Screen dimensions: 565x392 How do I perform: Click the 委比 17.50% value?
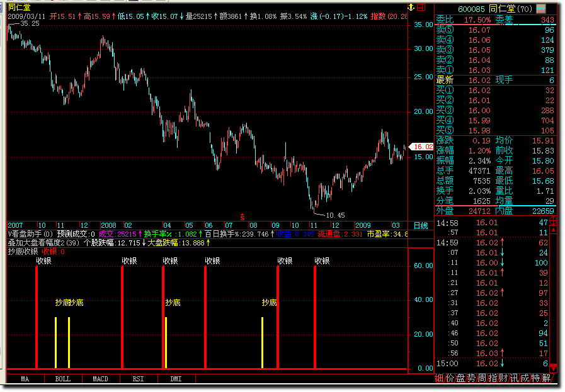pos(477,20)
